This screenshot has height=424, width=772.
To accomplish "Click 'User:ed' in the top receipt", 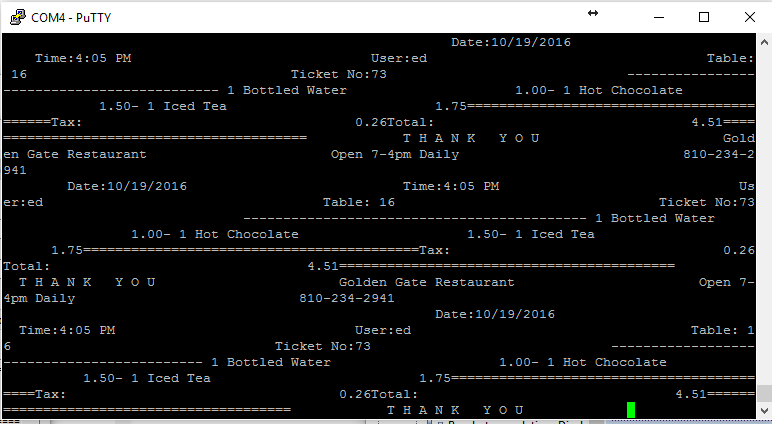I will (399, 59).
